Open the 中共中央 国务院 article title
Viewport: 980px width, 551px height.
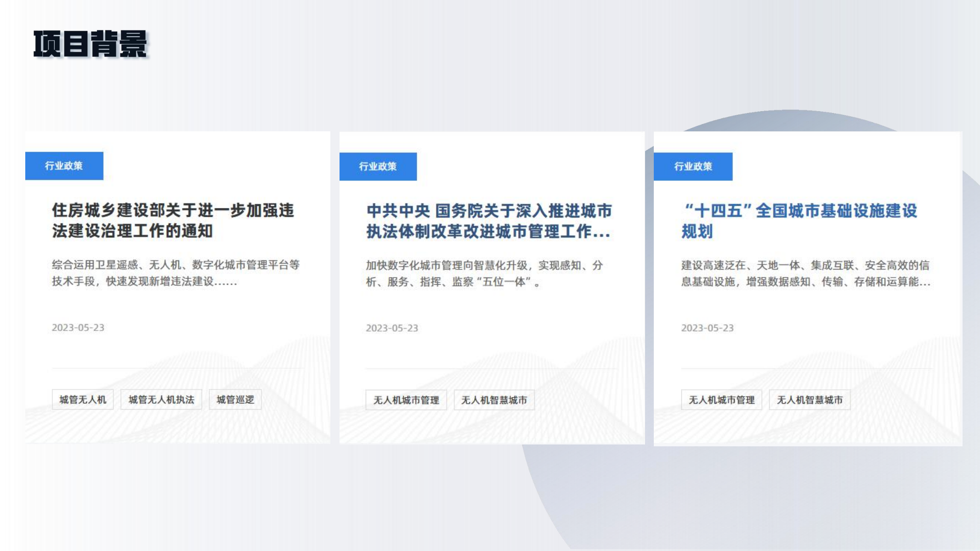(x=489, y=221)
